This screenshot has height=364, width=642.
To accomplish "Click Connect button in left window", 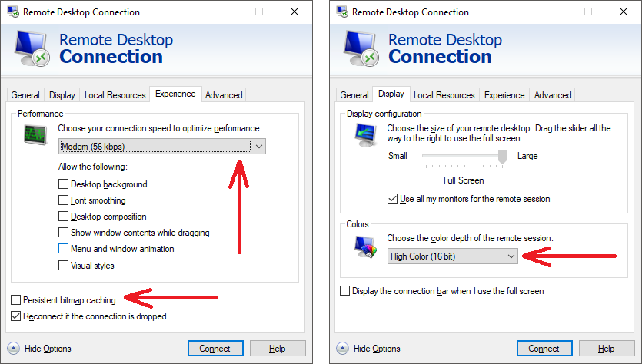I will [x=215, y=349].
